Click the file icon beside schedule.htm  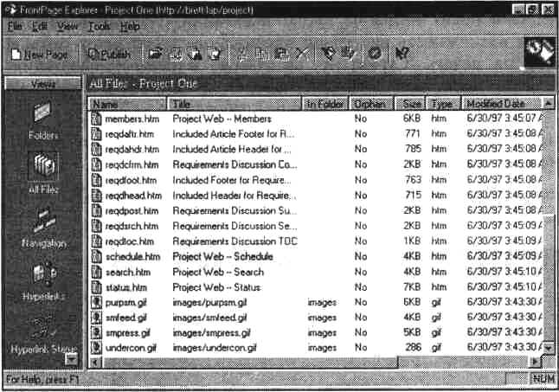click(x=96, y=257)
